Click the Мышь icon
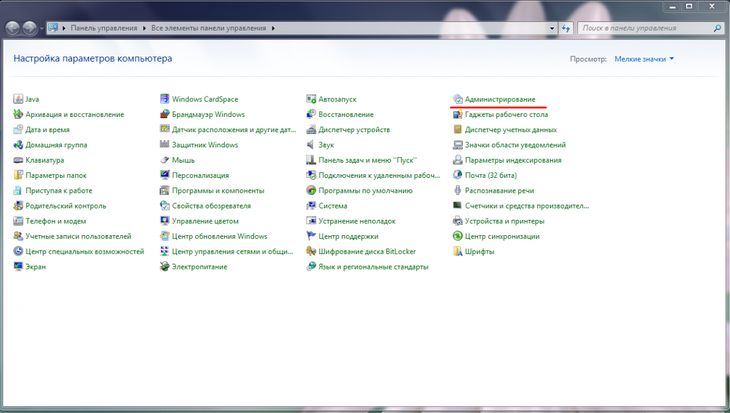Viewport: 730px width, 413px height. point(165,160)
